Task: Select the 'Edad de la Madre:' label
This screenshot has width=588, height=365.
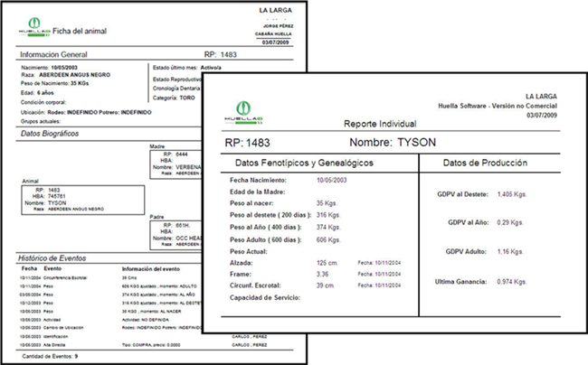Action: (257, 192)
